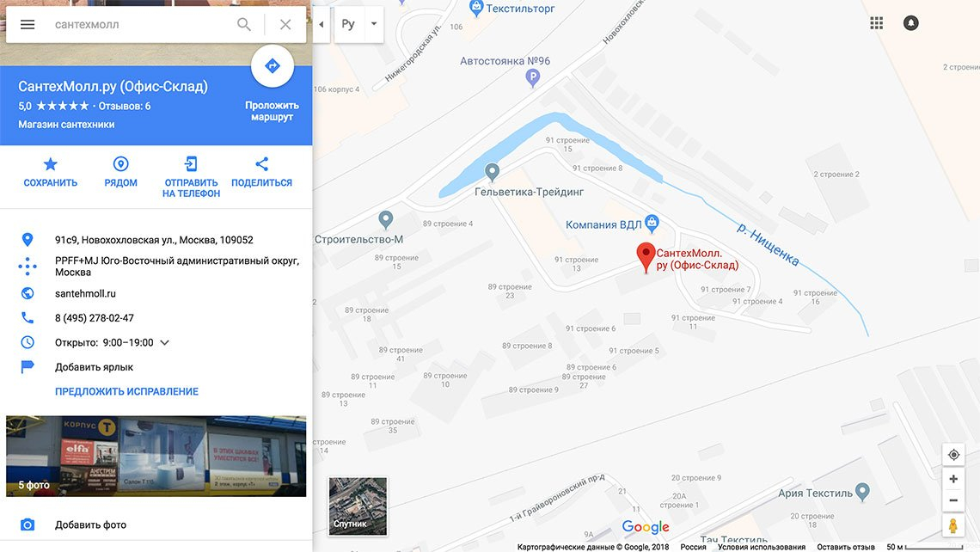Click the Рядом nearby icon

tap(120, 163)
